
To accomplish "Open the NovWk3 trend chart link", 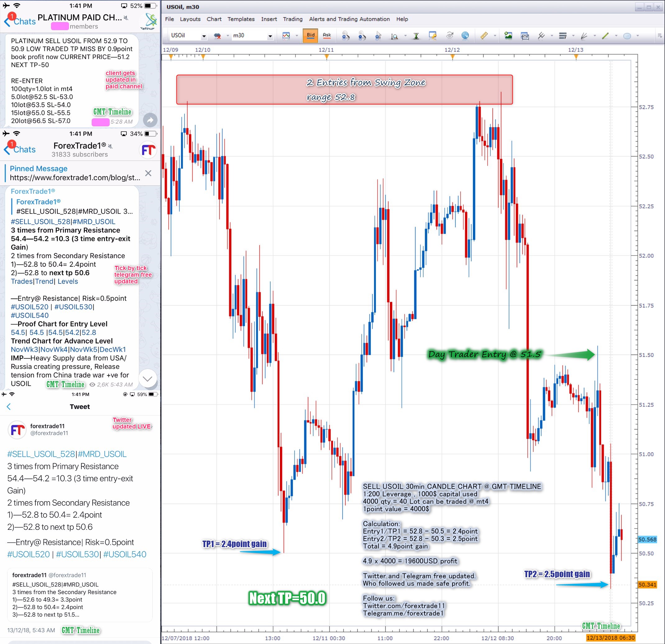I will (25, 349).
